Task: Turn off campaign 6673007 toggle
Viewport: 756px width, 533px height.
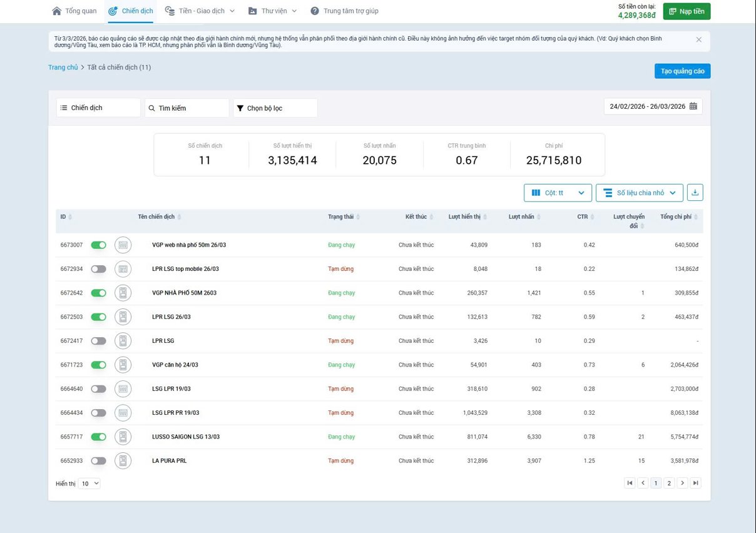Action: [99, 245]
